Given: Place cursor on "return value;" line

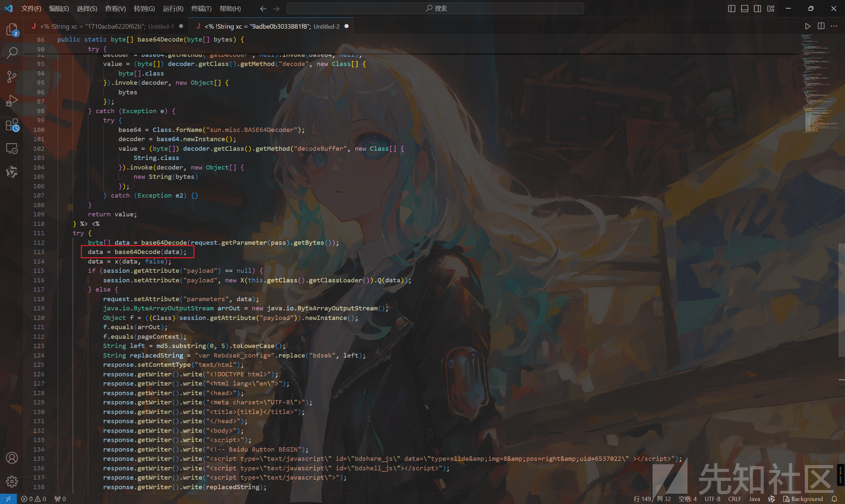Looking at the screenshot, I should coord(113,214).
